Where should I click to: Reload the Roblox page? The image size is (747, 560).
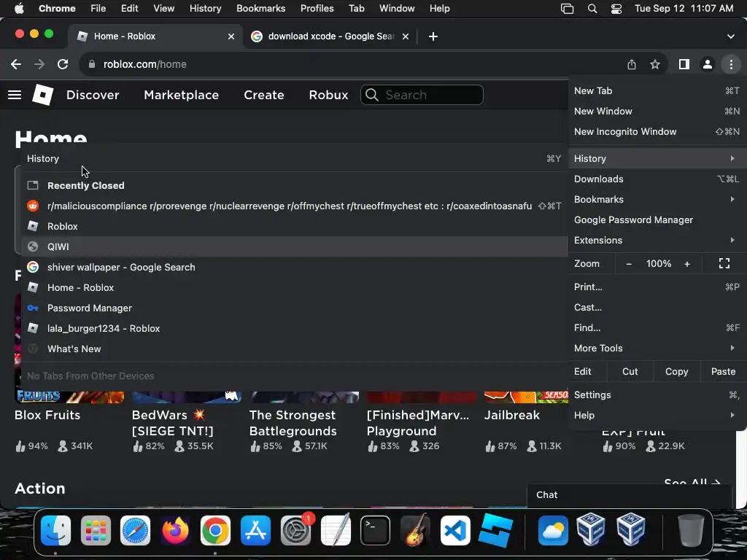[63, 64]
